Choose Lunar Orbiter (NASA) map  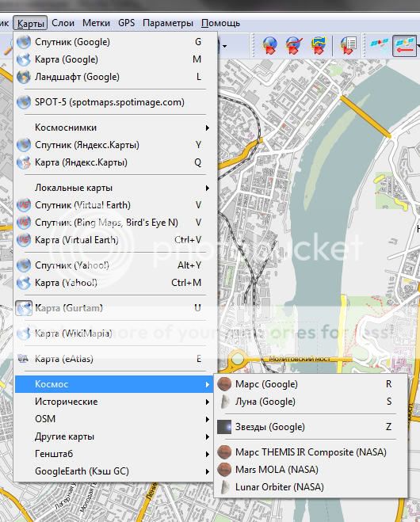(x=311, y=487)
